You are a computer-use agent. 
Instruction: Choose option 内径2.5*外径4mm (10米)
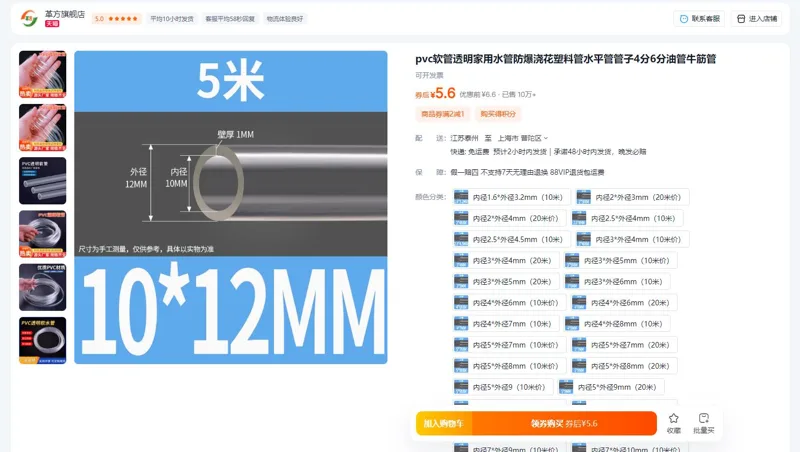(x=627, y=218)
